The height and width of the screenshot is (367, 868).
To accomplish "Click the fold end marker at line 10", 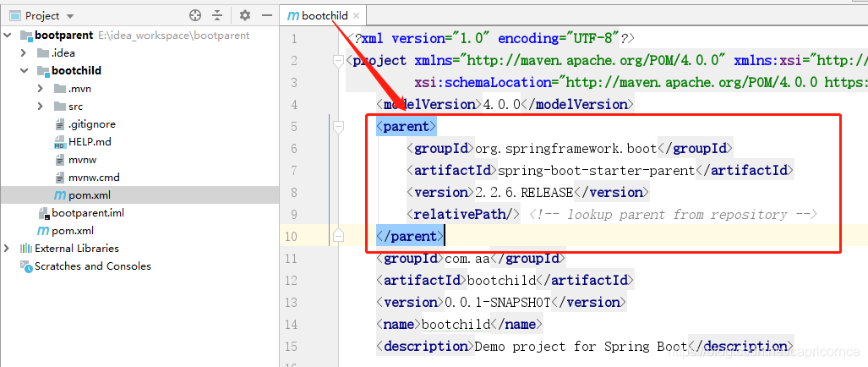I will click(338, 237).
